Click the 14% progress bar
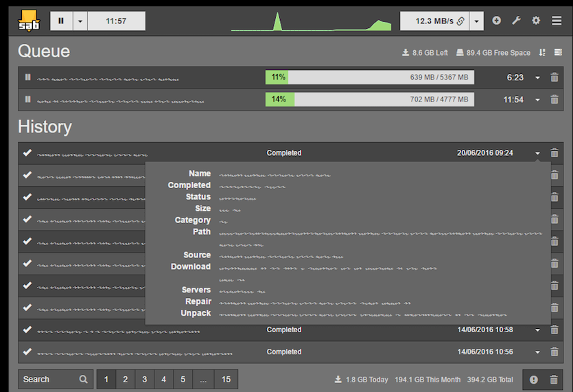The image size is (573, 392). pyautogui.click(x=370, y=100)
